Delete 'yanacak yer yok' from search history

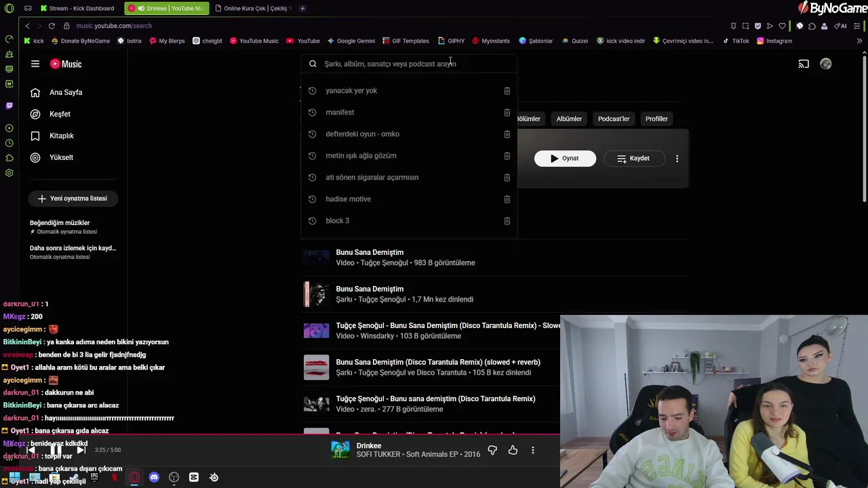tap(507, 91)
